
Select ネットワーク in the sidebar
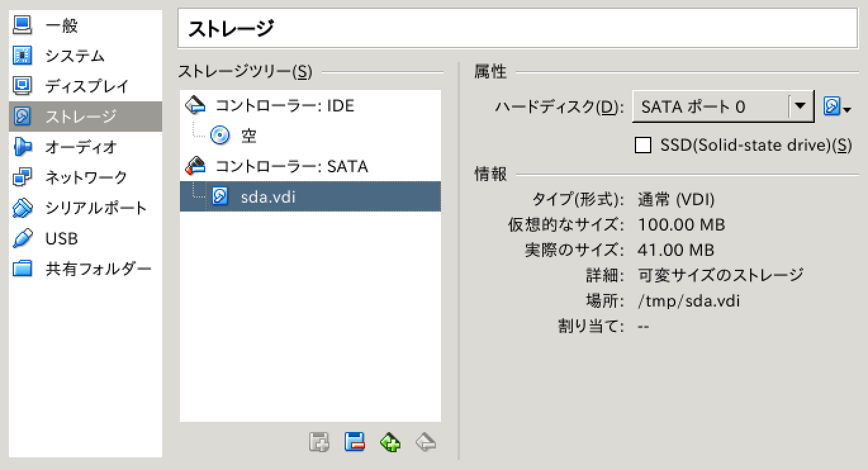(x=86, y=177)
